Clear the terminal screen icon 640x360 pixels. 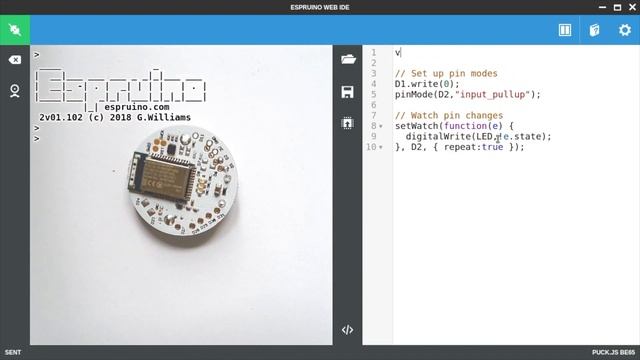click(15, 60)
